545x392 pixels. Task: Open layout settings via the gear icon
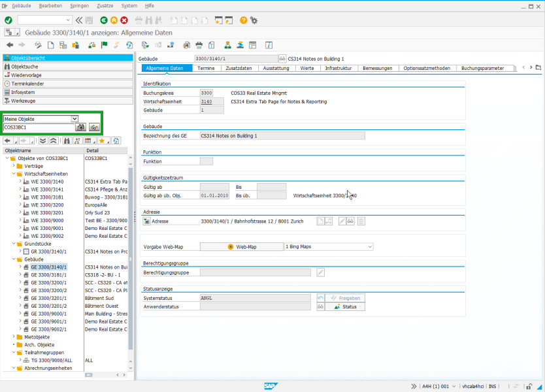pos(254,20)
